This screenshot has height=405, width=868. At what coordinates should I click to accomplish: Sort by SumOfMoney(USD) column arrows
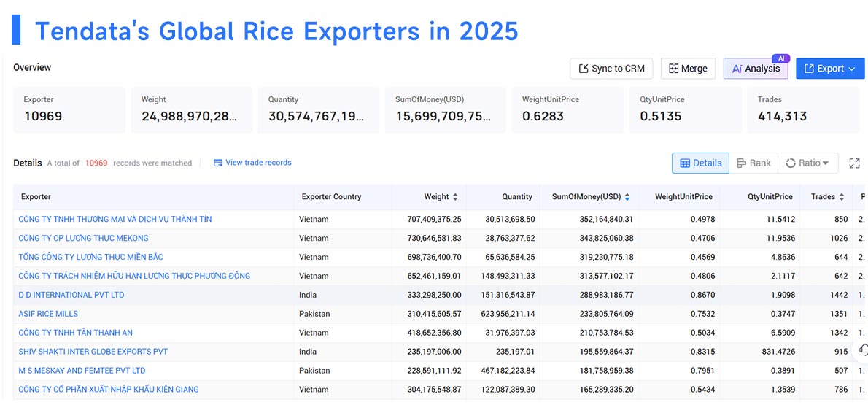coord(627,197)
